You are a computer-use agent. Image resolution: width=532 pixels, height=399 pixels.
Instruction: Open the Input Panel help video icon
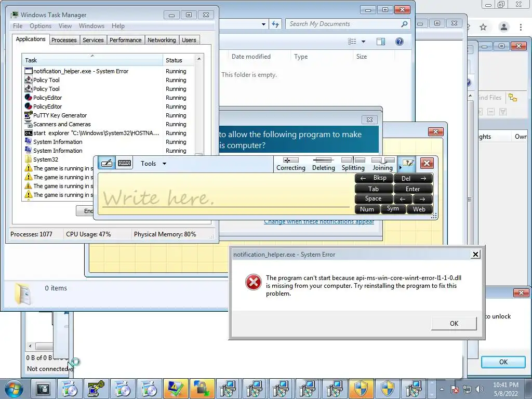[x=408, y=163]
